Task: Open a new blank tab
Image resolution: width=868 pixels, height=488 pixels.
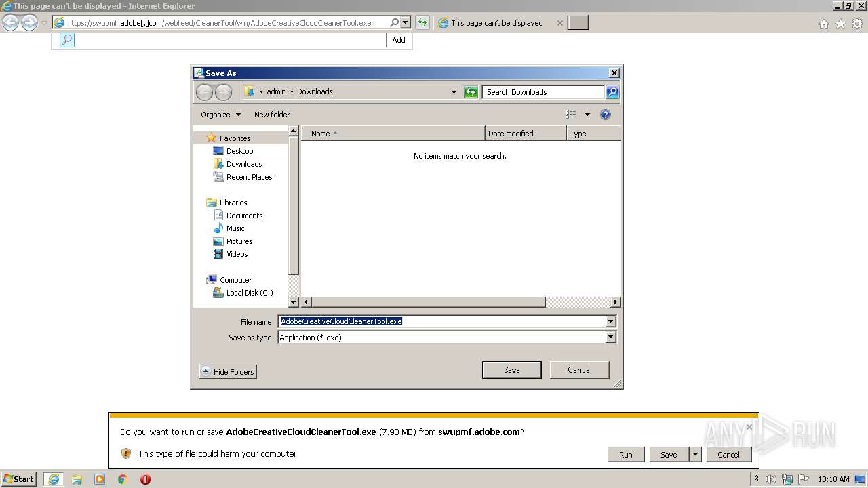Action: point(578,23)
